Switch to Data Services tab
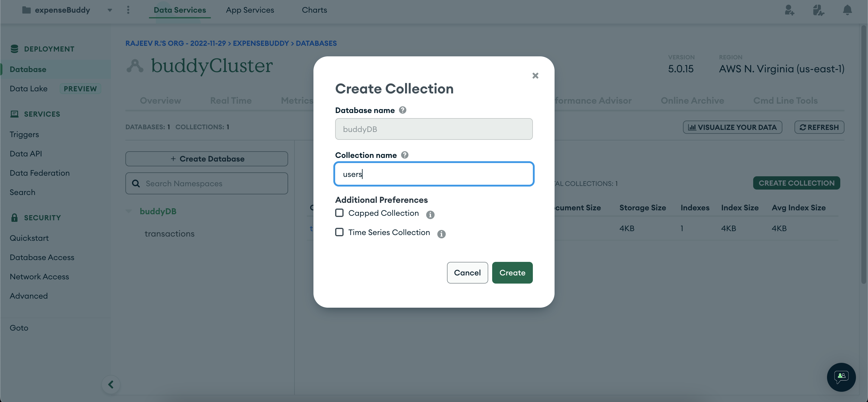The width and height of the screenshot is (868, 402). coord(180,10)
